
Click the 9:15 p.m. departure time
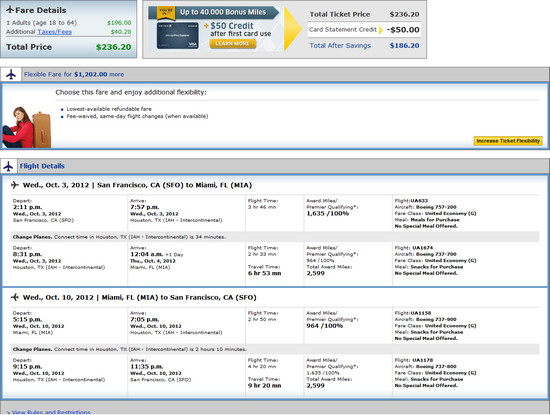click(27, 367)
